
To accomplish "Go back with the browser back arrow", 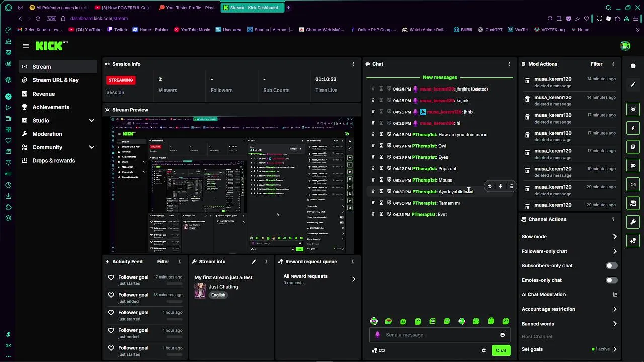I will (20, 19).
